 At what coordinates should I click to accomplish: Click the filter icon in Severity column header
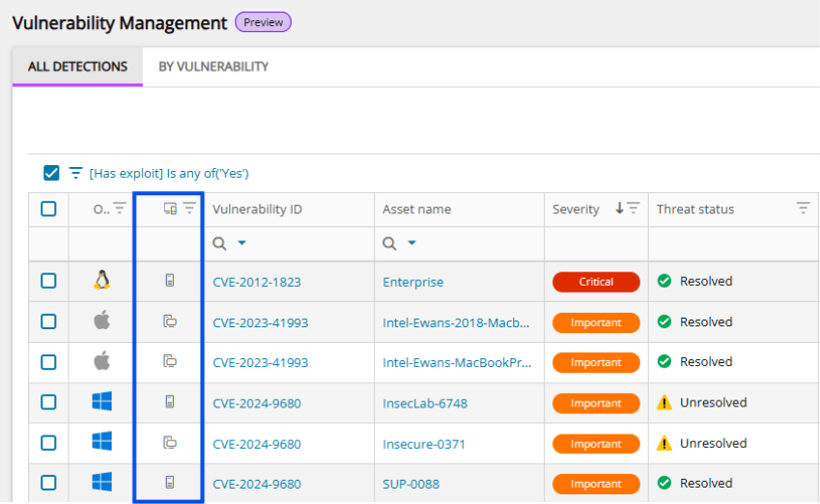[x=634, y=209]
